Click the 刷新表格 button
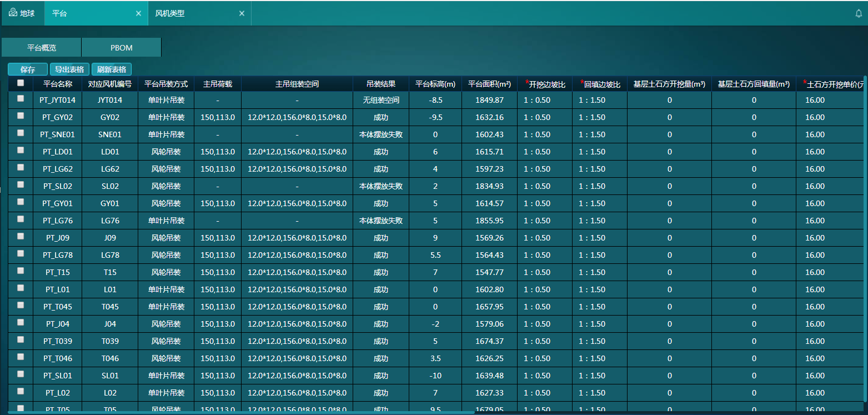868x415 pixels. coord(112,69)
